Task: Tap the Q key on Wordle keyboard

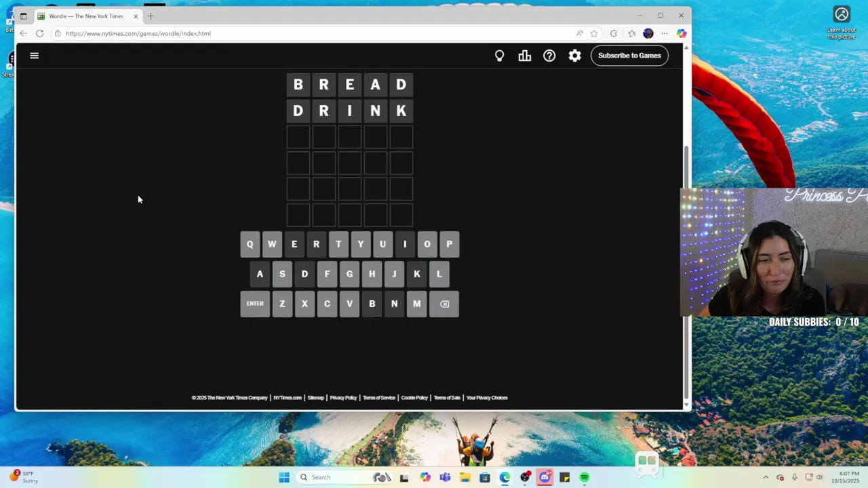Action: (x=250, y=244)
